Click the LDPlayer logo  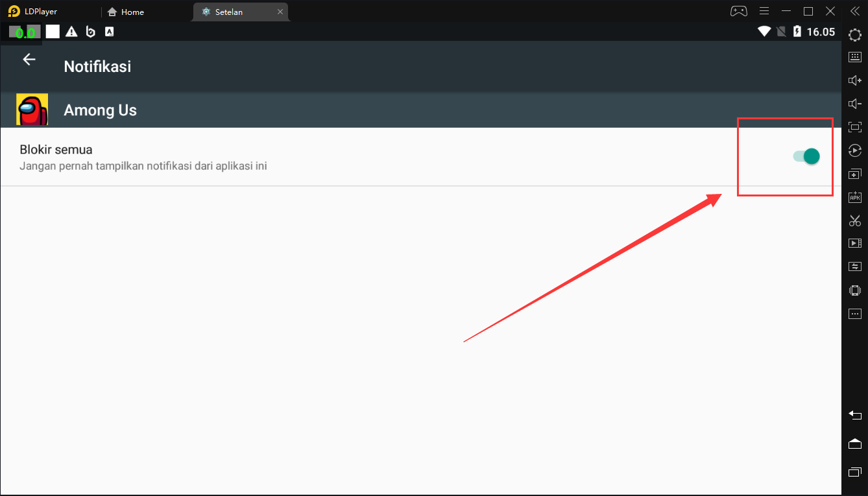(x=14, y=11)
